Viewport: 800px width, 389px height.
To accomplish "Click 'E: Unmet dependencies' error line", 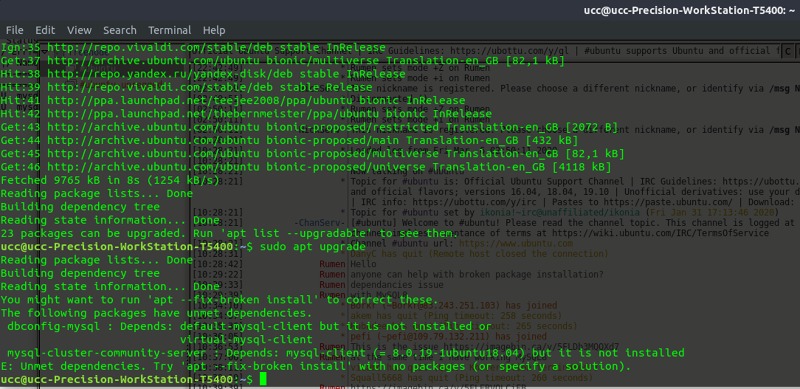I will coord(316,366).
